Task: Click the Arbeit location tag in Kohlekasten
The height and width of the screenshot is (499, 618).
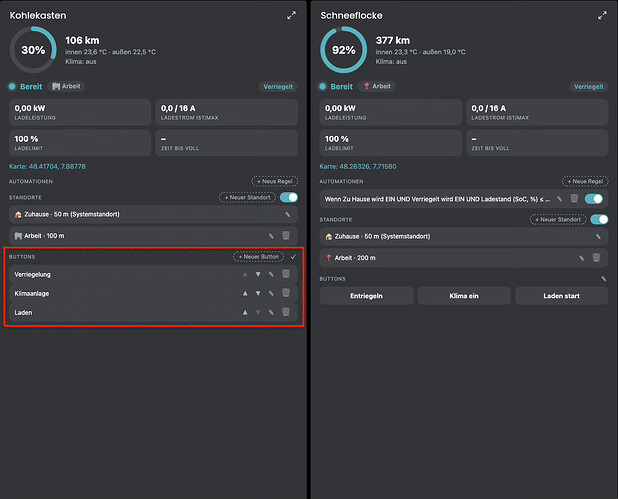Action: (x=66, y=86)
